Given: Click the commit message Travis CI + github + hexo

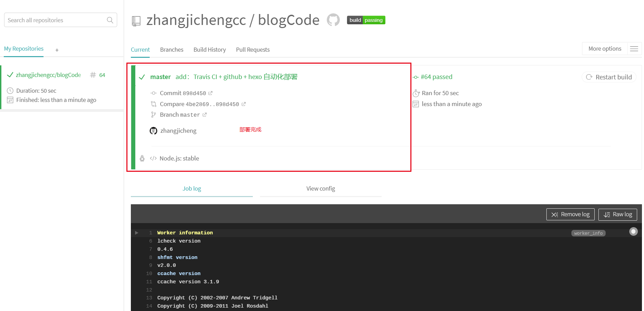Looking at the screenshot, I should (236, 77).
